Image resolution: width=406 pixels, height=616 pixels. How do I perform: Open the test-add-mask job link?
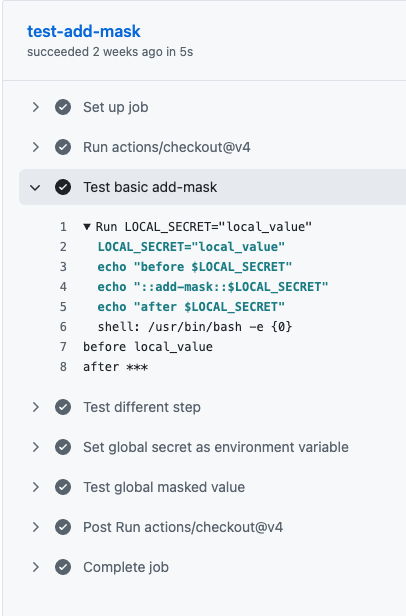83,31
